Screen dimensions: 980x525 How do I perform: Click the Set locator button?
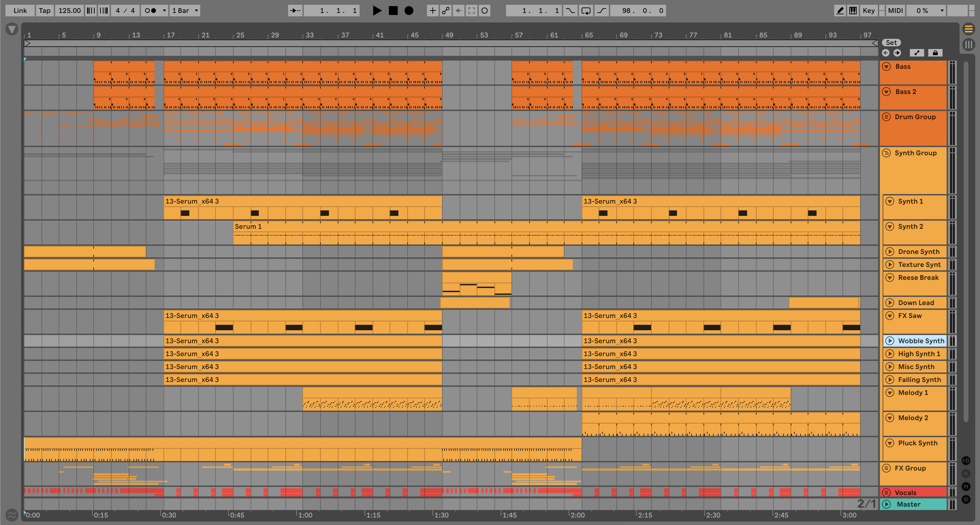click(891, 43)
